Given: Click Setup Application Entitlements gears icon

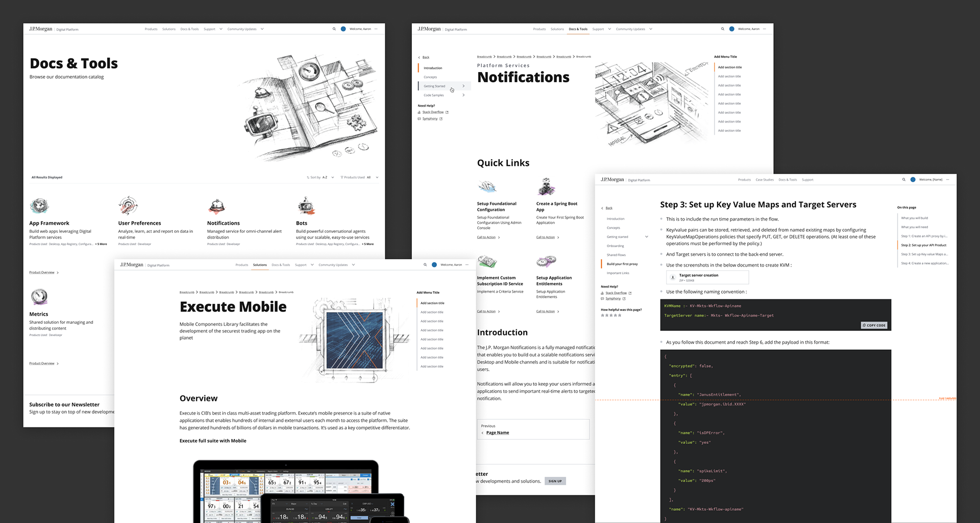Looking at the screenshot, I should pos(546,261).
